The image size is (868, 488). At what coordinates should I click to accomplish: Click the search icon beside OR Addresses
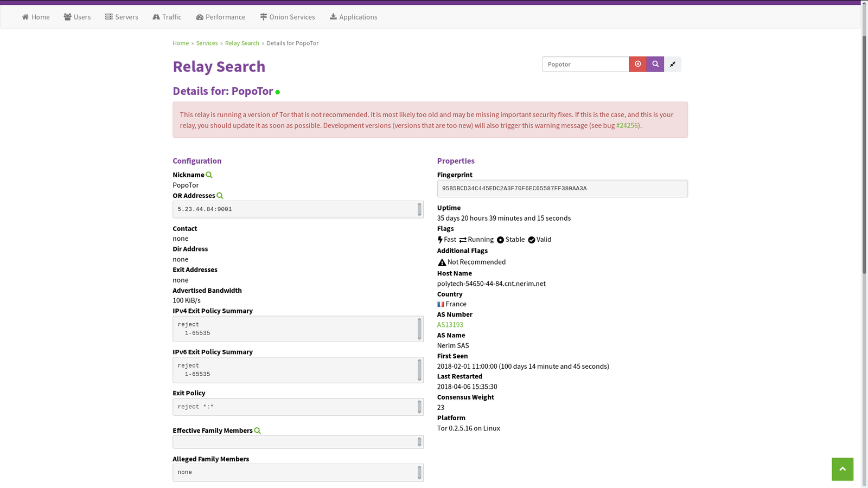click(220, 196)
